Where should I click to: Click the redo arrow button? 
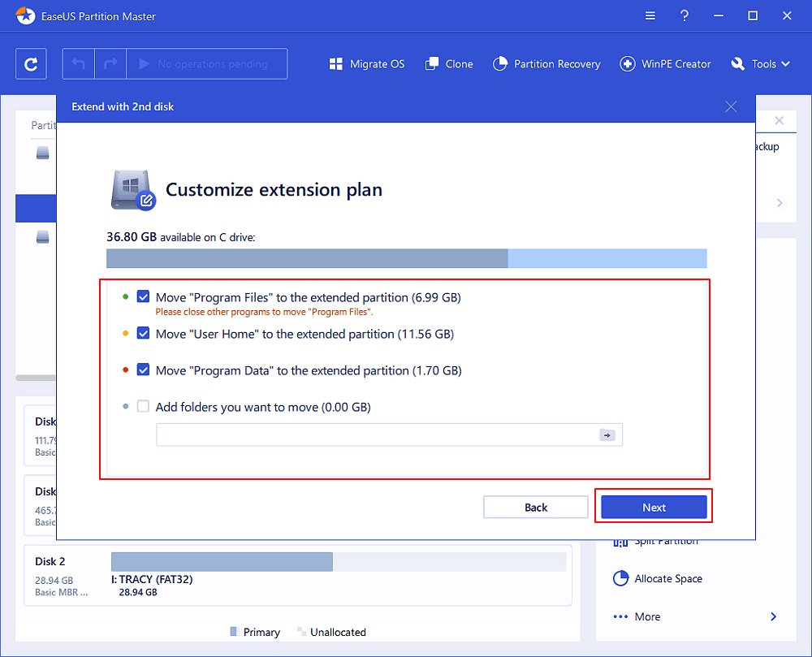pos(110,64)
